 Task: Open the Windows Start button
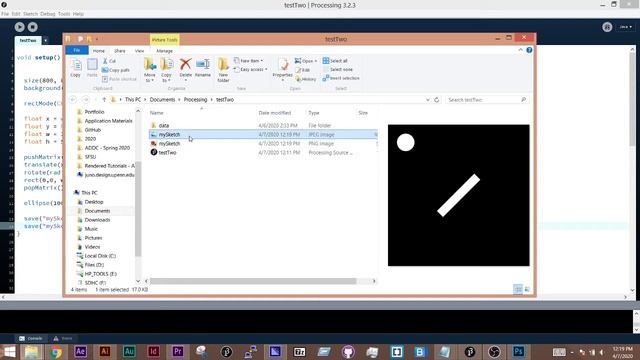coord(9,351)
